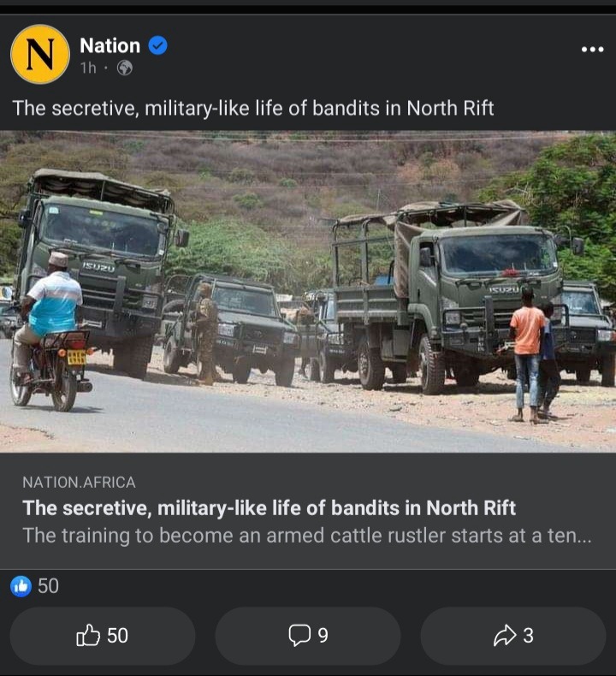Click the 50 count in Like button
The height and width of the screenshot is (676, 616).
coord(117,636)
